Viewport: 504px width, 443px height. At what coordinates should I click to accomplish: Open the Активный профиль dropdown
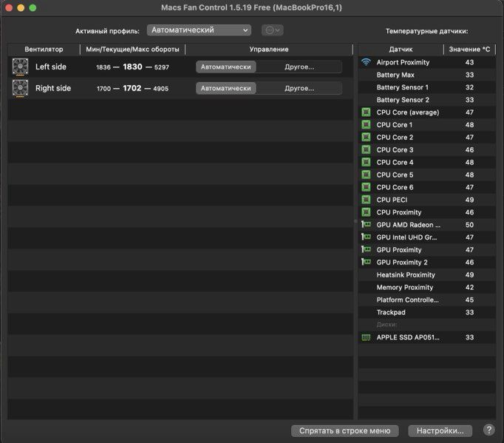pos(199,30)
